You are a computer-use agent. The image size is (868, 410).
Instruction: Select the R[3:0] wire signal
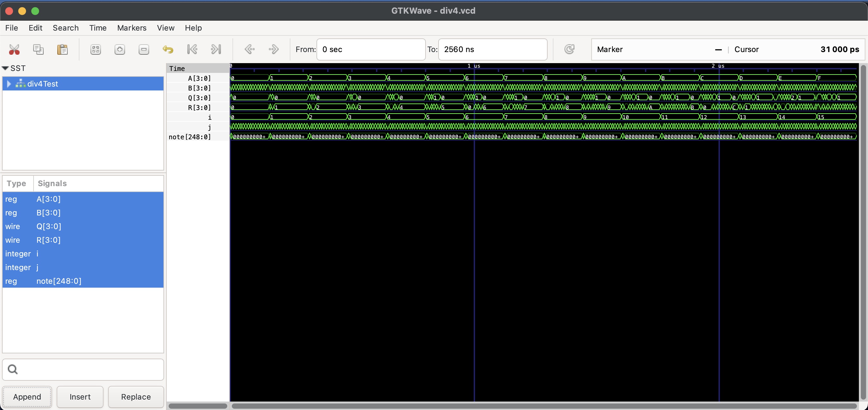click(x=48, y=240)
